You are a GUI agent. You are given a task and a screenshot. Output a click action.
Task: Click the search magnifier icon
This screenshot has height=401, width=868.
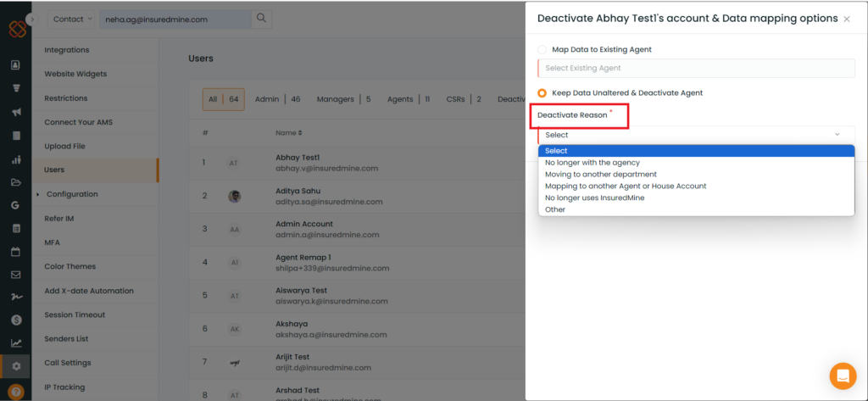pyautogui.click(x=261, y=19)
